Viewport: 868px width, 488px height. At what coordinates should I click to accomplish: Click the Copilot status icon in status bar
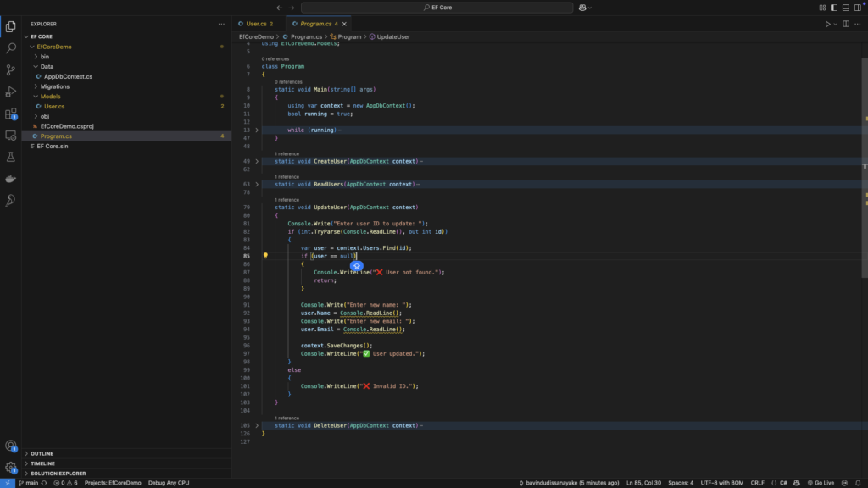click(797, 483)
